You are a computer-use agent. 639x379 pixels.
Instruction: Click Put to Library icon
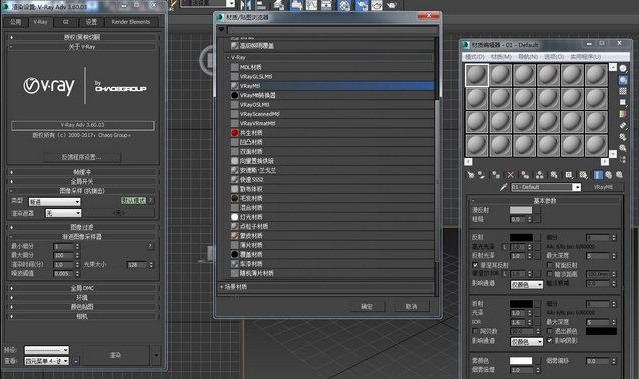(554, 175)
